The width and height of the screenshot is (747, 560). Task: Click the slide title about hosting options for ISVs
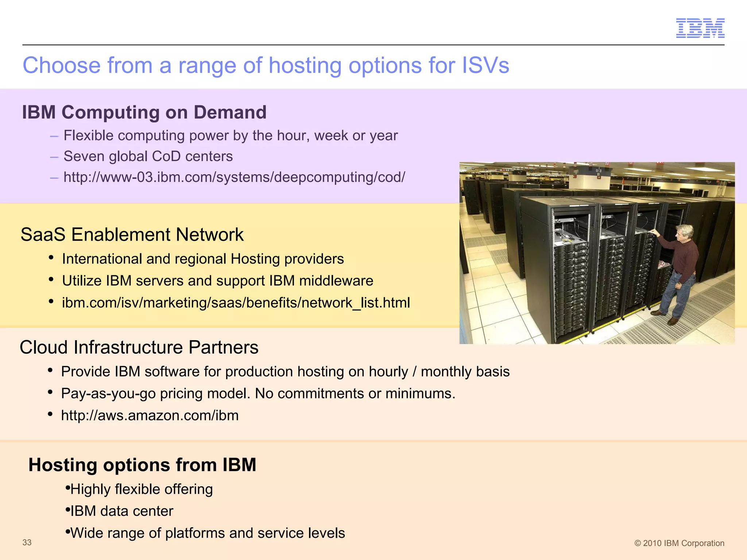click(x=266, y=66)
